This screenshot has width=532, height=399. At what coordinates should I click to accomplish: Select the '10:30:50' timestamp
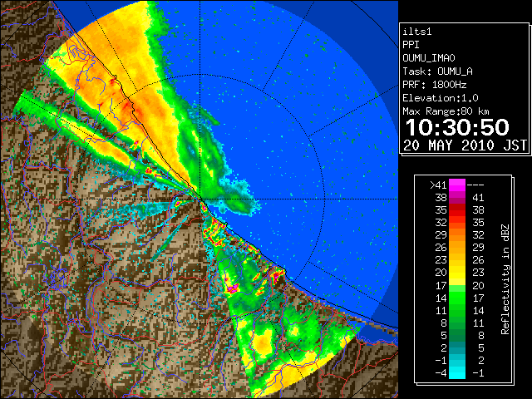[457, 127]
